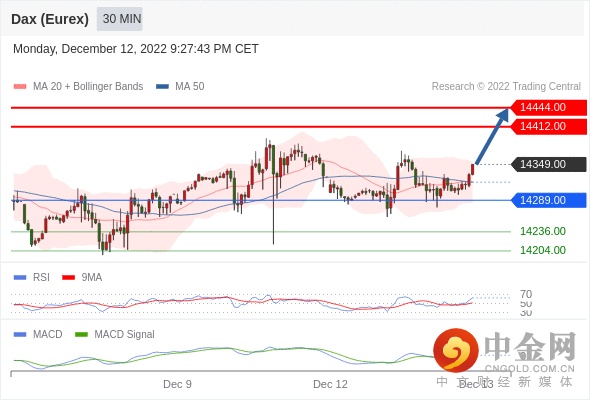The image size is (590, 400).
Task: Click the MA 20 + Bollinger Bands legend swatch
Action: tap(20, 87)
